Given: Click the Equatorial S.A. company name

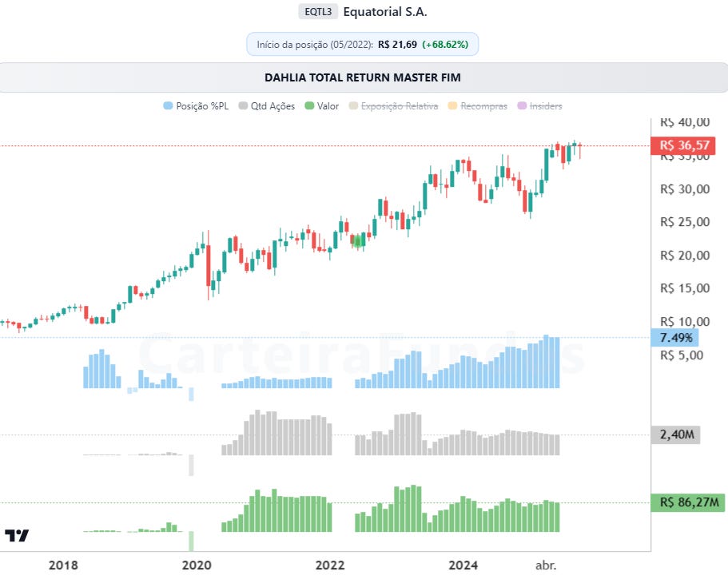Looking at the screenshot, I should coord(385,12).
